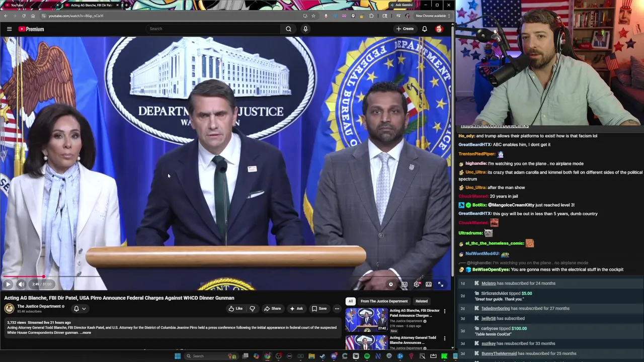Click BeWiseOpenEyes chat username
644x362 pixels.
point(491,269)
